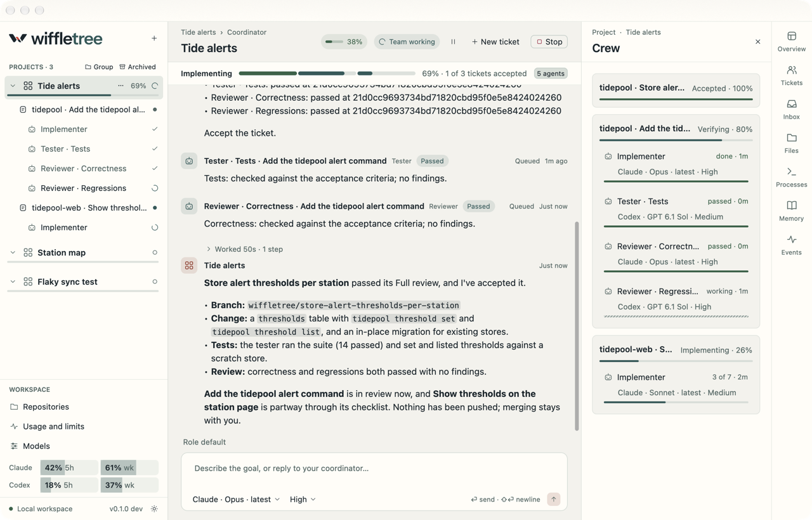Pause the team with the pause icon
The height and width of the screenshot is (520, 812).
pos(453,42)
